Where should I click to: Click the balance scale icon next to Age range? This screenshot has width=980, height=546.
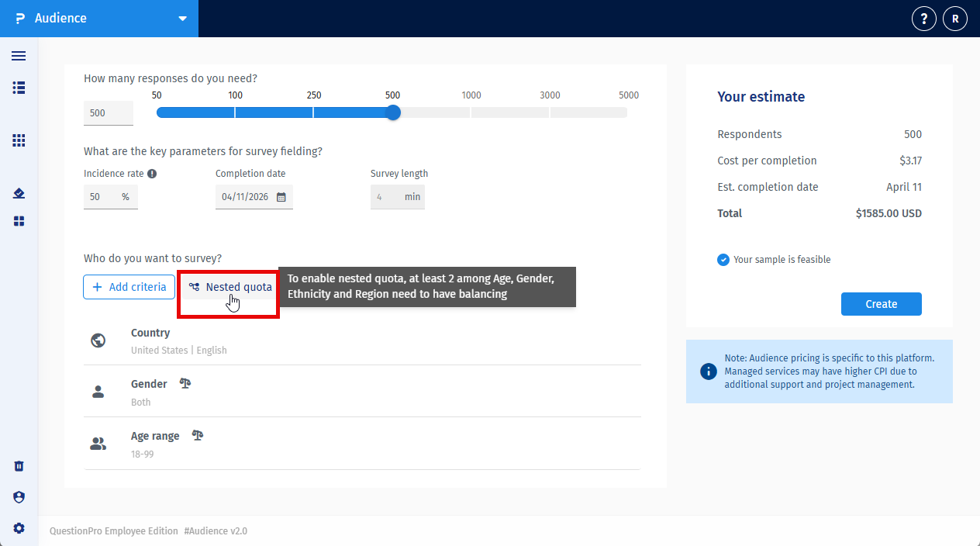(198, 435)
